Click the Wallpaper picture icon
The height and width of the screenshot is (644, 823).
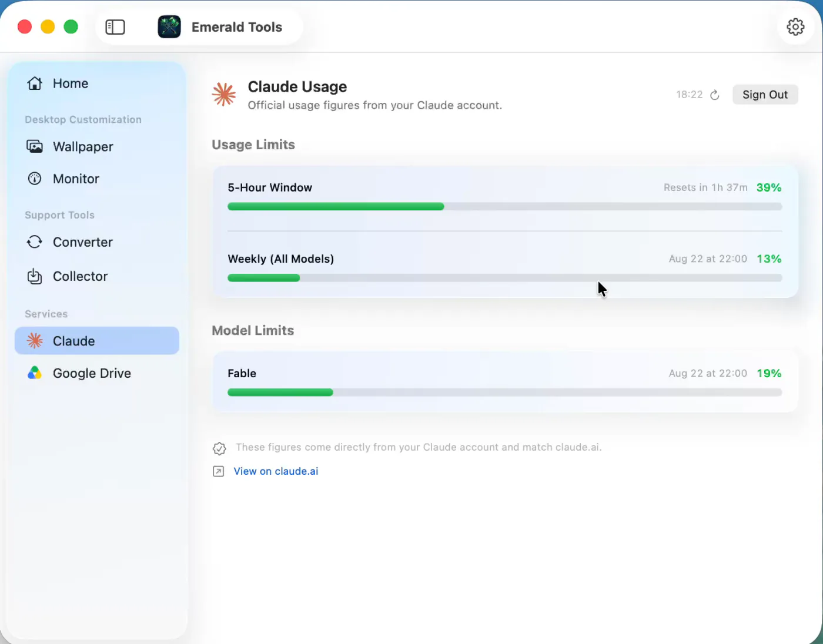pyautogui.click(x=35, y=146)
